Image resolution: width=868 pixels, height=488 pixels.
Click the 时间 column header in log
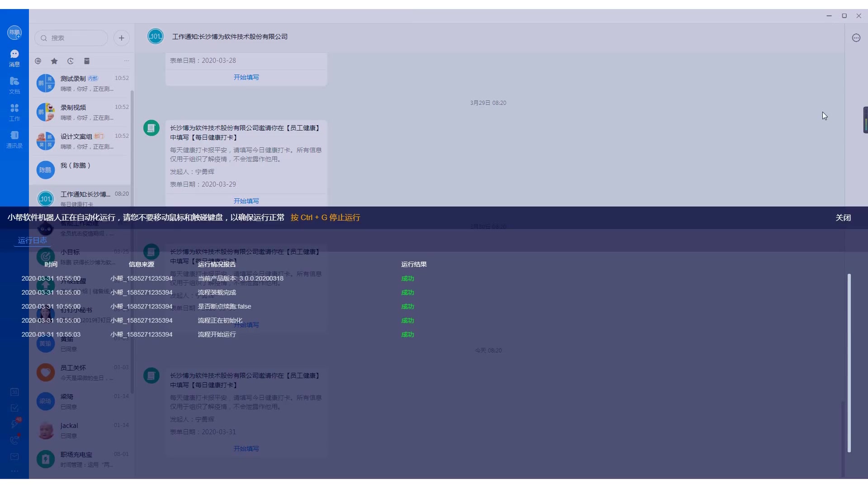(51, 264)
